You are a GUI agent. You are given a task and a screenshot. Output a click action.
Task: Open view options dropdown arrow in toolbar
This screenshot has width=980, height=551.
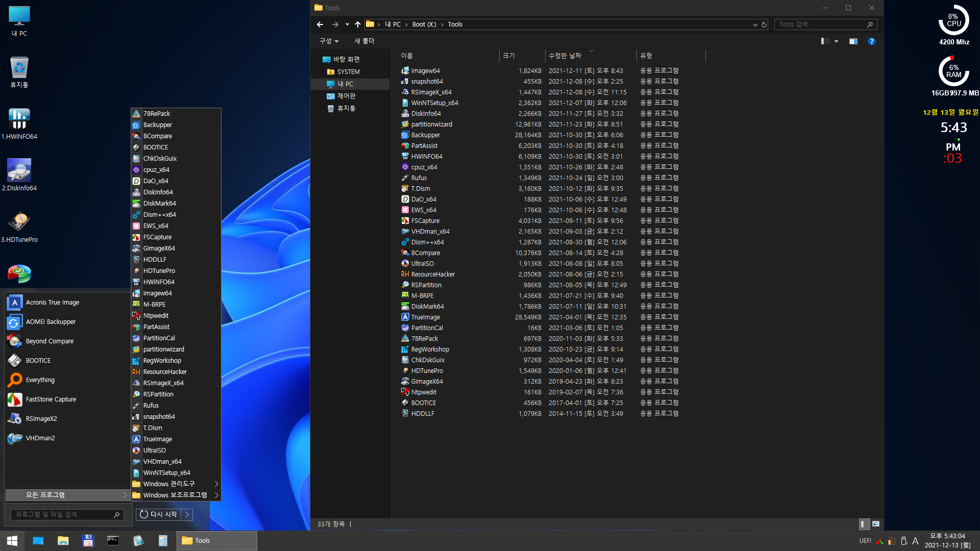click(x=836, y=41)
